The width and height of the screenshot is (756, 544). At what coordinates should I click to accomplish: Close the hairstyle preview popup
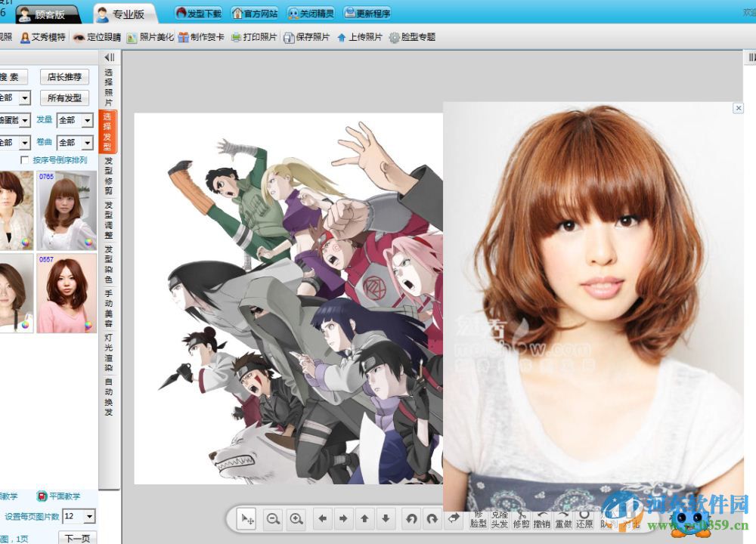coord(738,108)
